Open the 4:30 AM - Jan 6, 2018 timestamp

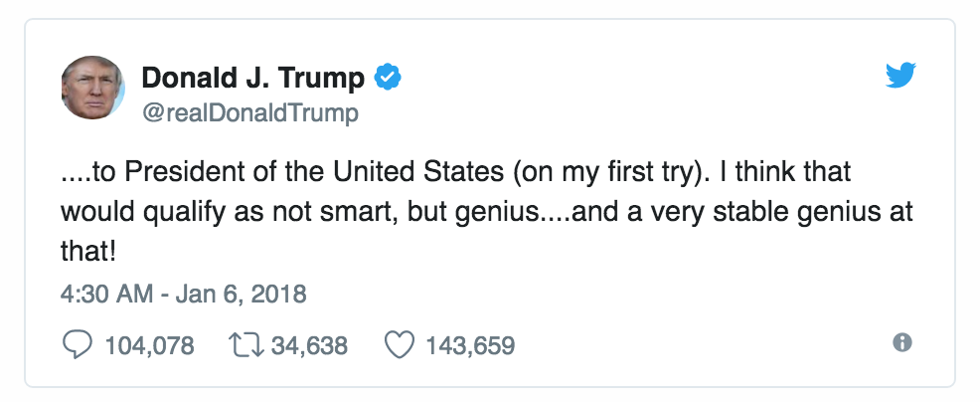[183, 294]
